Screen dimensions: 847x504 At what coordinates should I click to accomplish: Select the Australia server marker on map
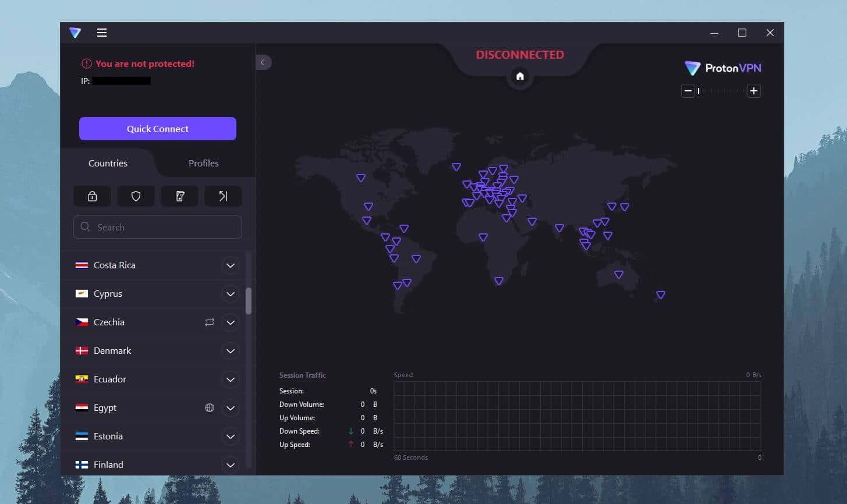click(619, 275)
